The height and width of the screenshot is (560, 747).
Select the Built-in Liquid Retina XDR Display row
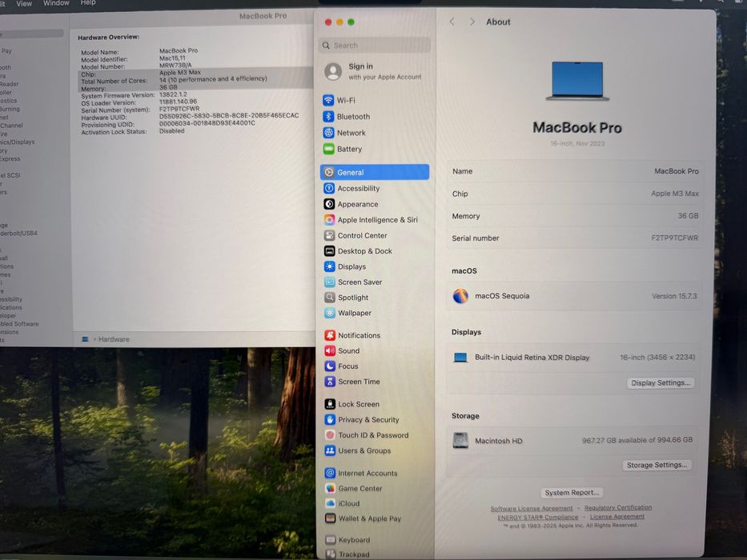tap(575, 357)
